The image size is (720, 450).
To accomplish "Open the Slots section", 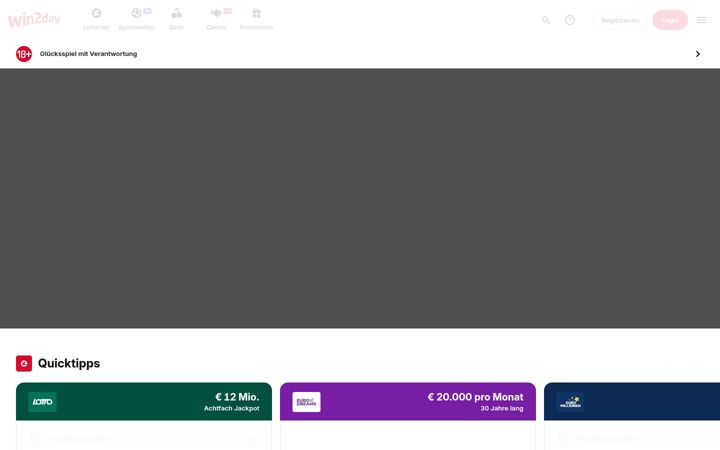I will pos(176,20).
